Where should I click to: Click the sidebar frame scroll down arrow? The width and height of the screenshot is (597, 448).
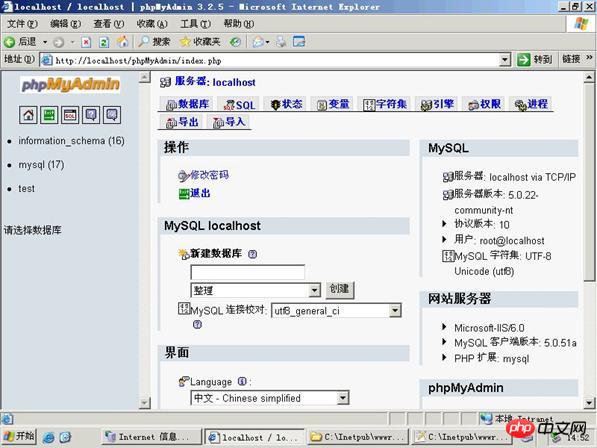(x=144, y=403)
